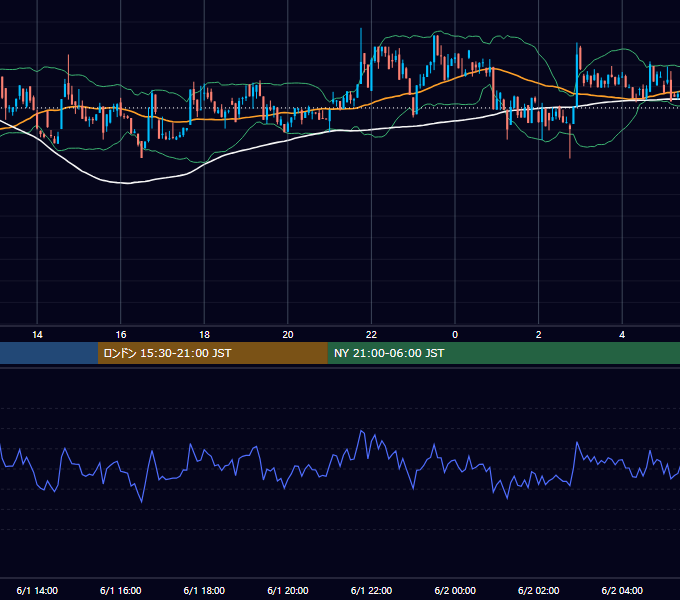Click the 6/1 22:00 date label
This screenshot has width=680, height=600.
pyautogui.click(x=371, y=590)
